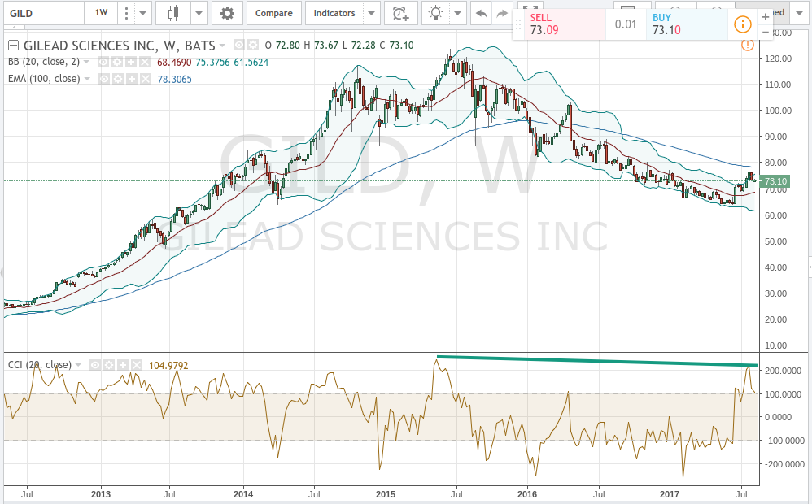Open the BB (20, close, 2) dropdown
Screen dimensions: 812x504
[x=86, y=62]
